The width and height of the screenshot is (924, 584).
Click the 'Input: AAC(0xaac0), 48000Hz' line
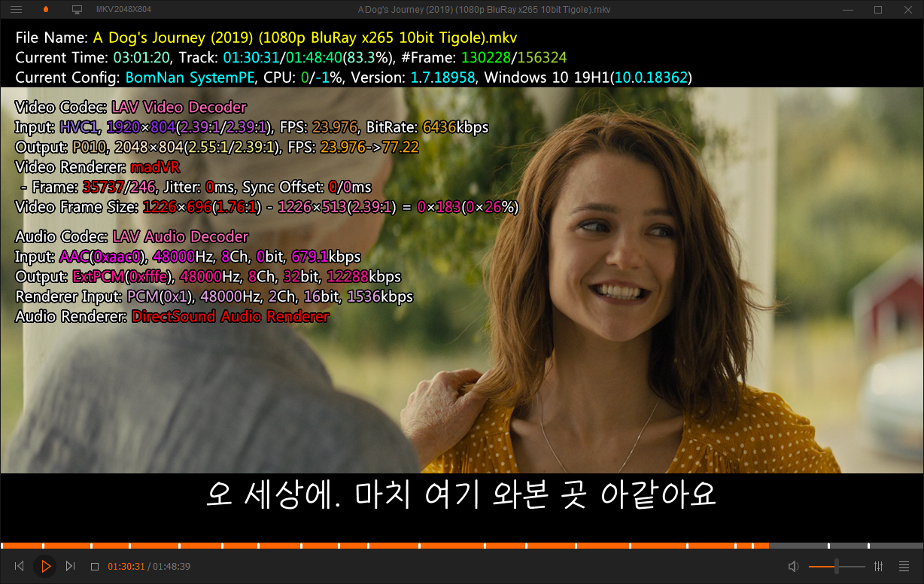tap(188, 257)
